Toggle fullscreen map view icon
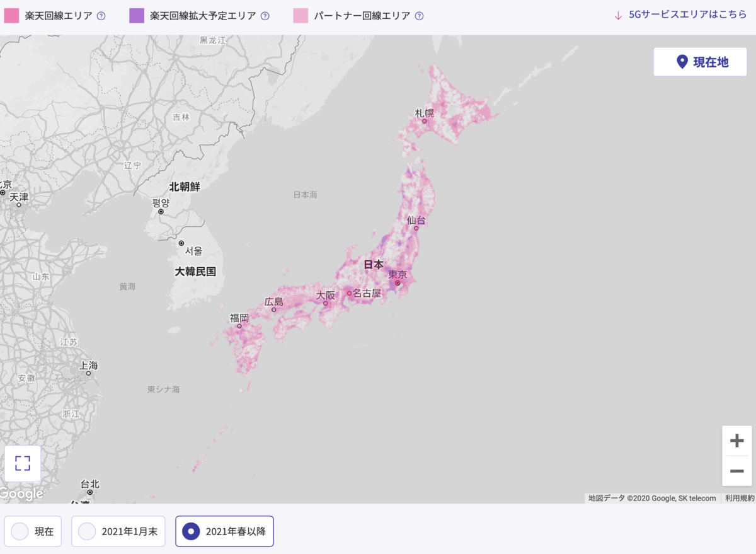The height and width of the screenshot is (554, 756). point(23,464)
